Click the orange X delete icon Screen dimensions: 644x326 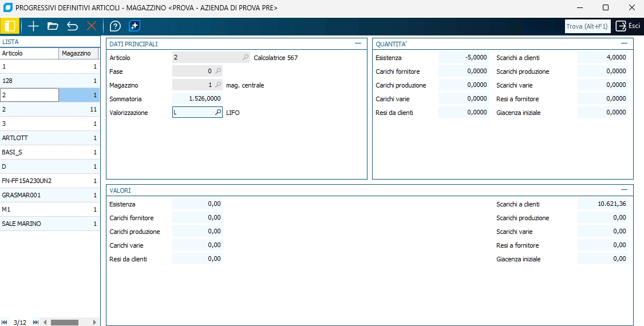[92, 26]
